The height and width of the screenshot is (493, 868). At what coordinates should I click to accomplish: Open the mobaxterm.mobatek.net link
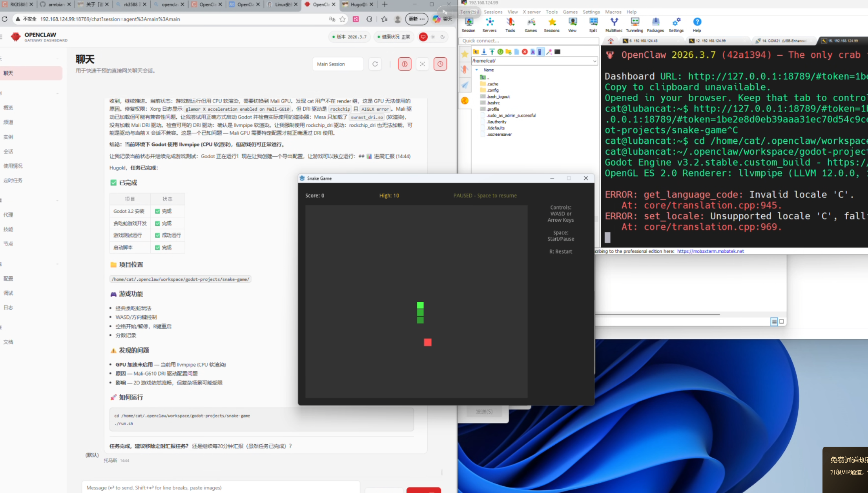click(710, 251)
